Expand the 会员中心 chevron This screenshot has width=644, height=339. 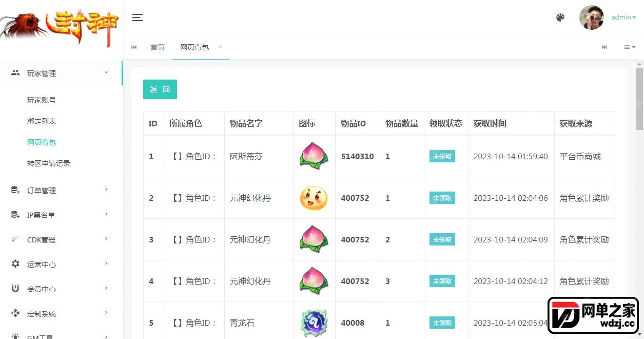coord(107,288)
